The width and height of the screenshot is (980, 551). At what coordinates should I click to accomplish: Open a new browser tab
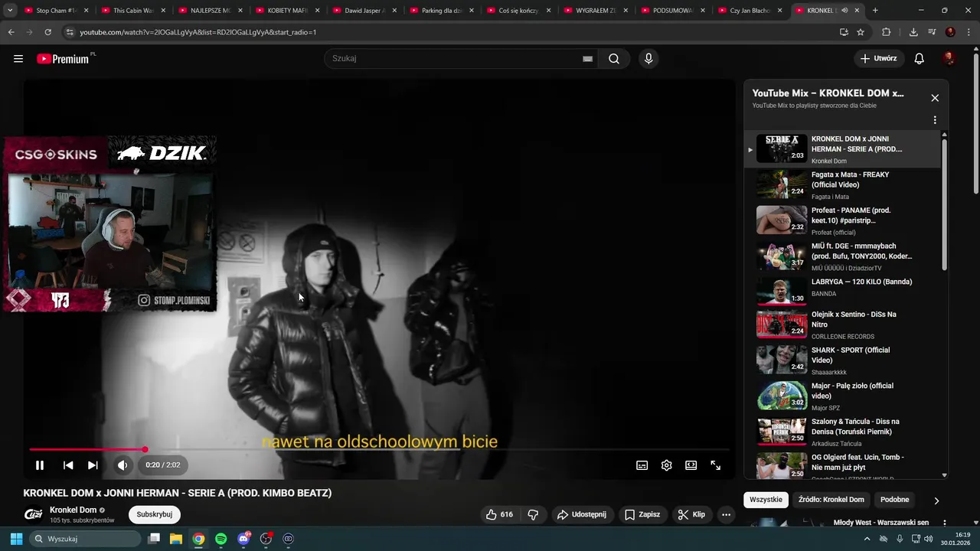point(875,11)
